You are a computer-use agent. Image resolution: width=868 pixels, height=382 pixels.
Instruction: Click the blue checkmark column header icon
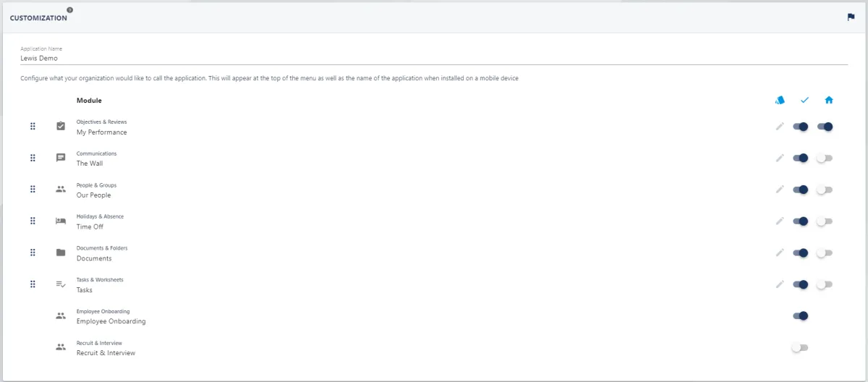804,101
